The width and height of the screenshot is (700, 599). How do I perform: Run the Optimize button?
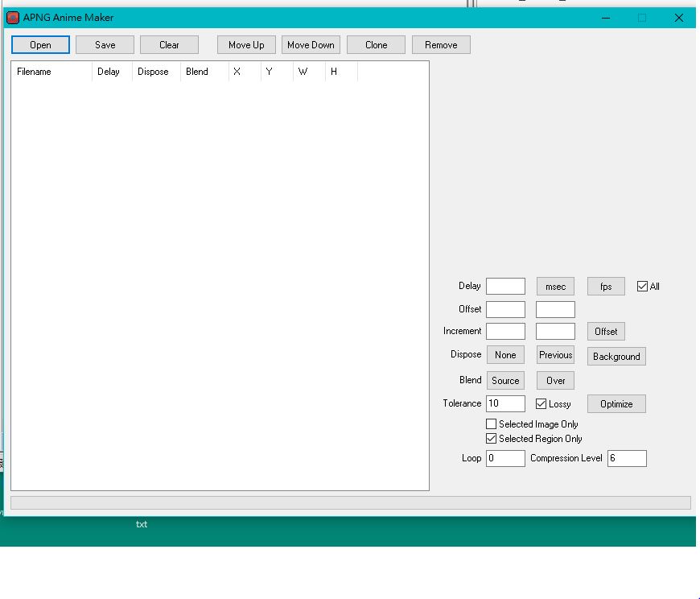(616, 404)
